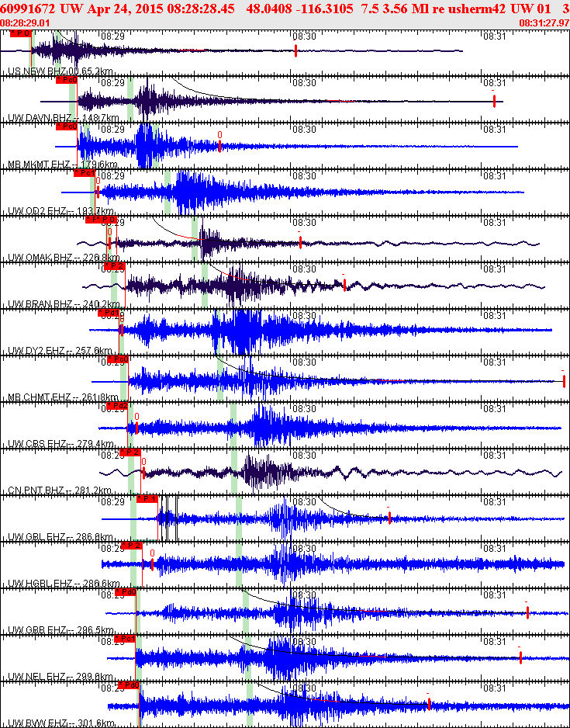The image size is (570, 728).
Task: Select the UW BVW EHZ 301.6km station label
Action: [x=60, y=723]
